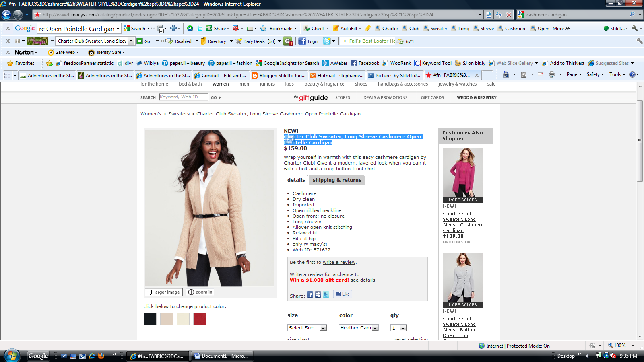644x362 pixels.
Task: Open Norton Identity Safe menu
Action: tap(107, 52)
